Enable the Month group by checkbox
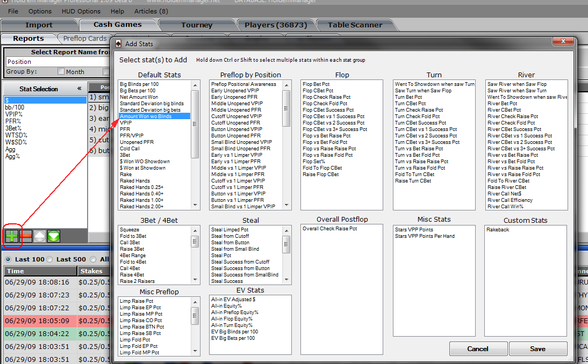This screenshot has width=588, height=364. point(61,71)
